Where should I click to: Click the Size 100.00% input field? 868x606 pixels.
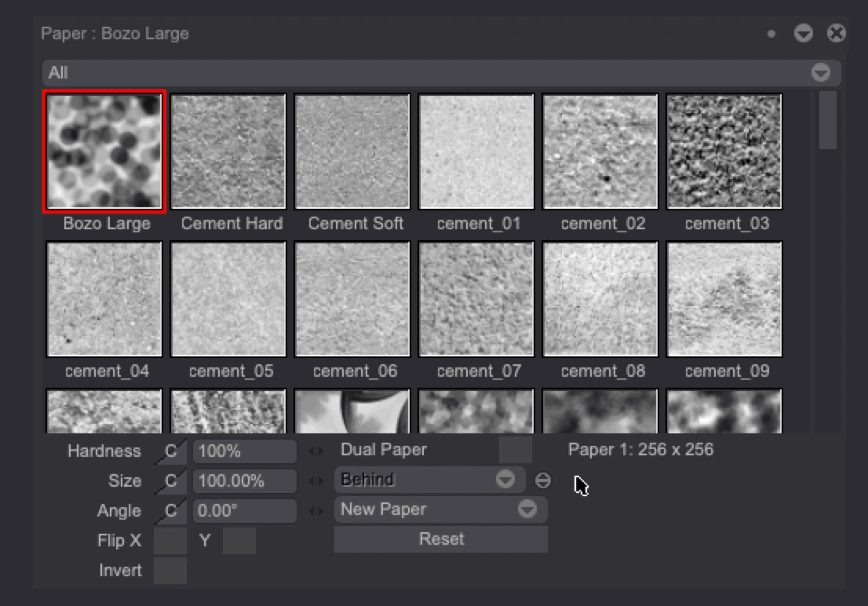[244, 481]
